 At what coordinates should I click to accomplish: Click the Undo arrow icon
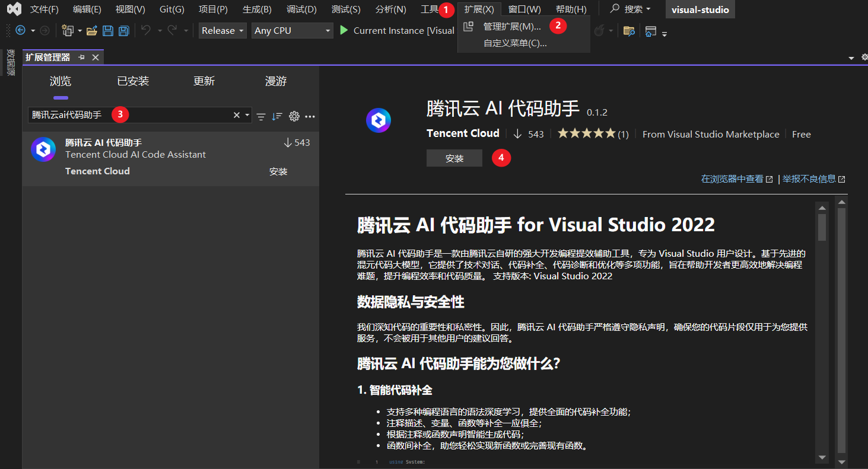[146, 30]
